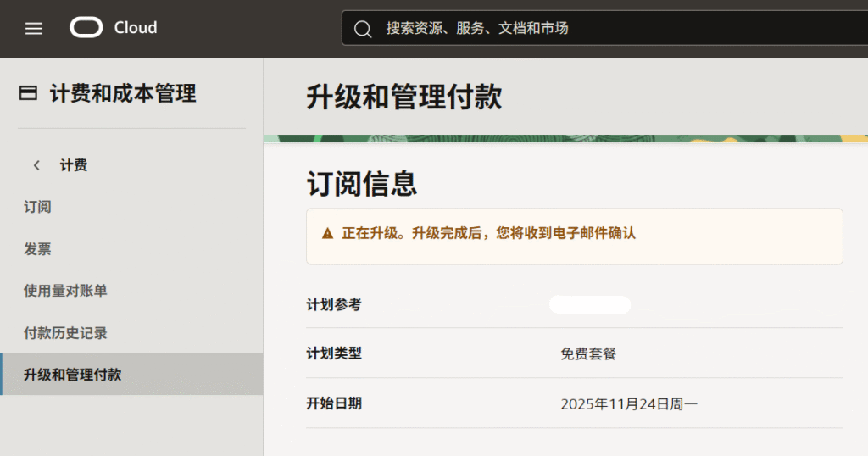
Task: Click the redacted 计划参考 value
Action: coord(589,304)
